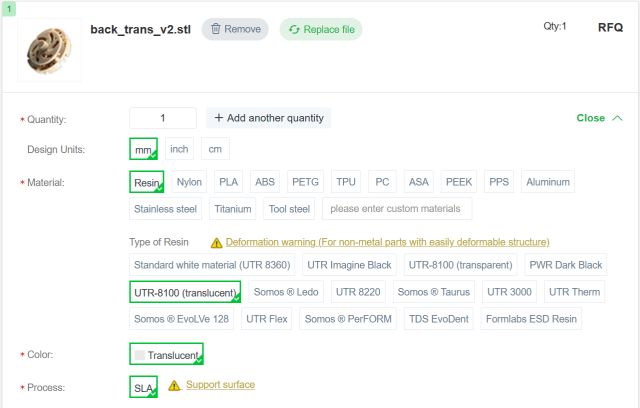
Task: Click the Replace file refresh icon
Action: coord(294,29)
